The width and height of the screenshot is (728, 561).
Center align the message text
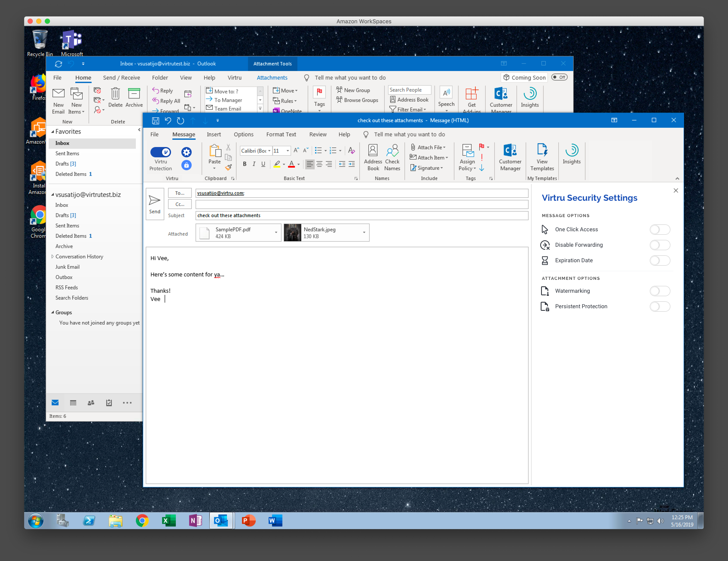[x=319, y=164]
